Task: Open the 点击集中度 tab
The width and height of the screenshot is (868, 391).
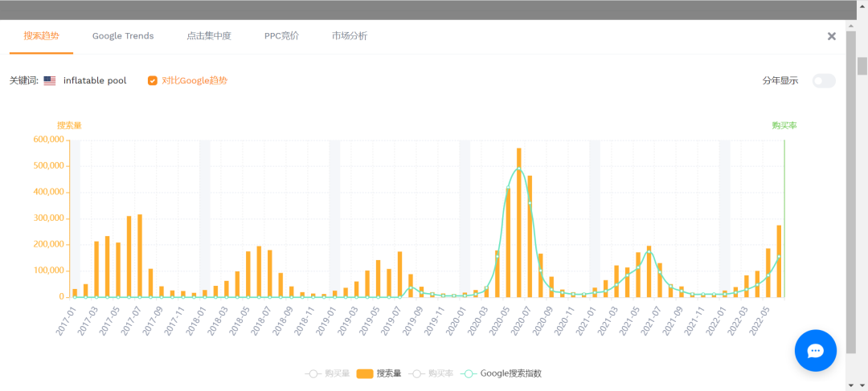Action: coord(209,36)
